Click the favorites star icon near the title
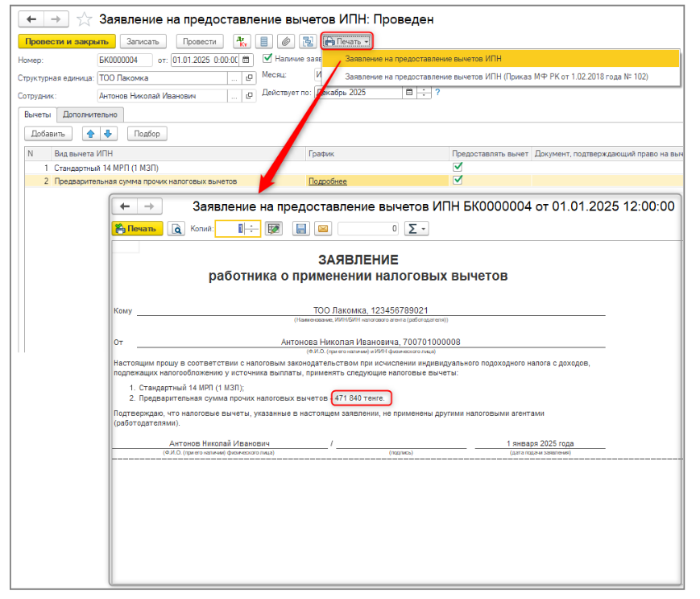This screenshot has height=599, width=700. tap(84, 19)
